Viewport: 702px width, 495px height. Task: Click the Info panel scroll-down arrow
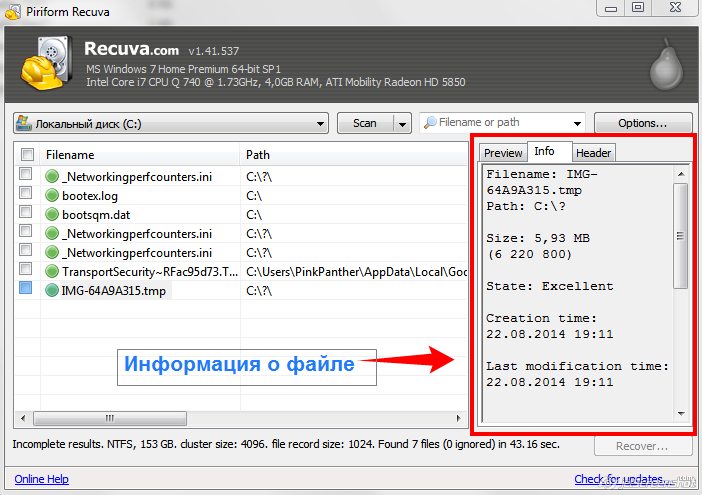[681, 414]
